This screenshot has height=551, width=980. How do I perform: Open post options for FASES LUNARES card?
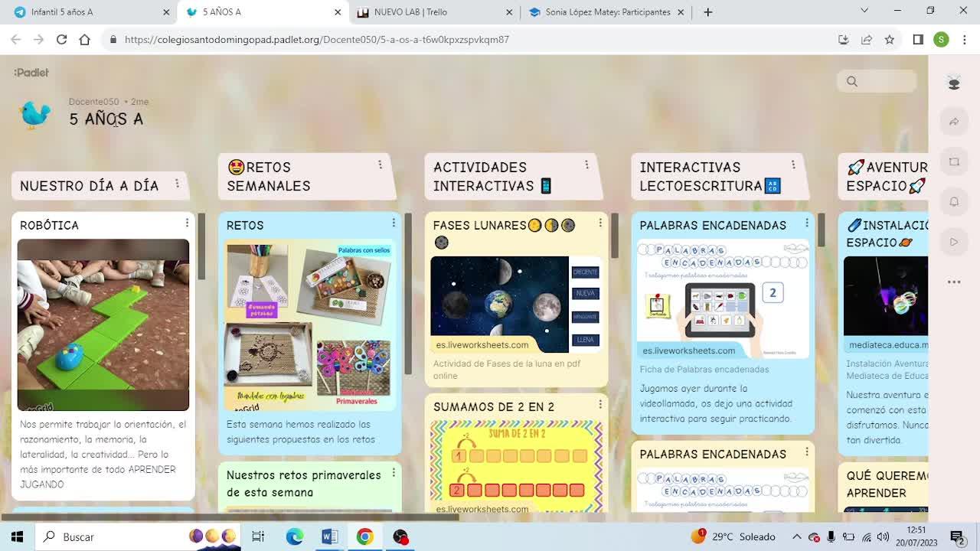(600, 223)
